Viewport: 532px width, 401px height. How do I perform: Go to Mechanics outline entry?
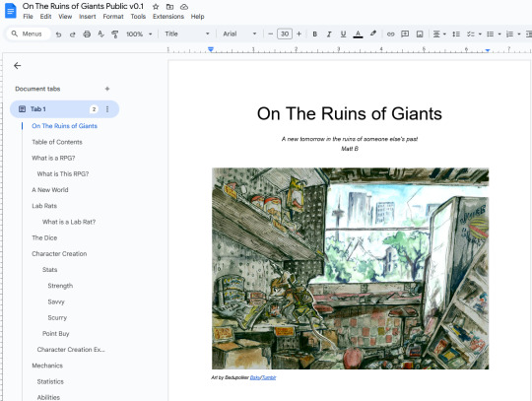tap(47, 366)
